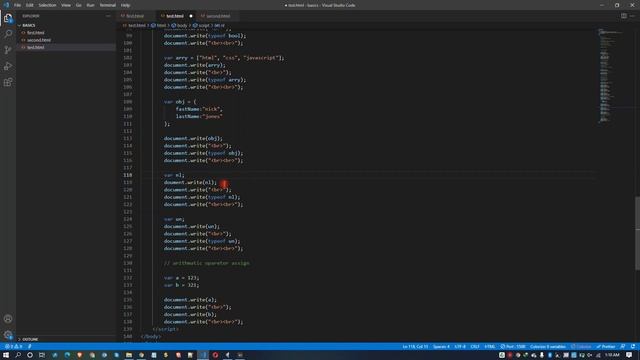The width and height of the screenshot is (640, 360).
Task: Open the Help menu
Action: pos(125,5)
